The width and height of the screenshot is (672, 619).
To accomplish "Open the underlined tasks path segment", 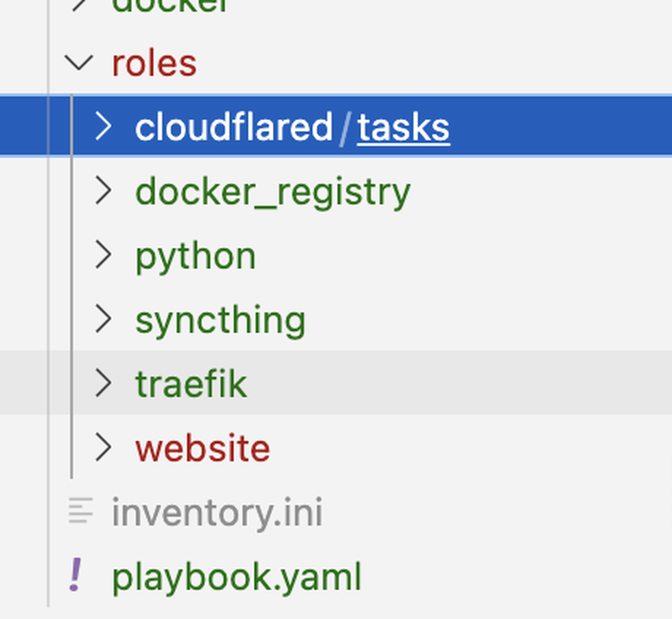I will coord(403,127).
